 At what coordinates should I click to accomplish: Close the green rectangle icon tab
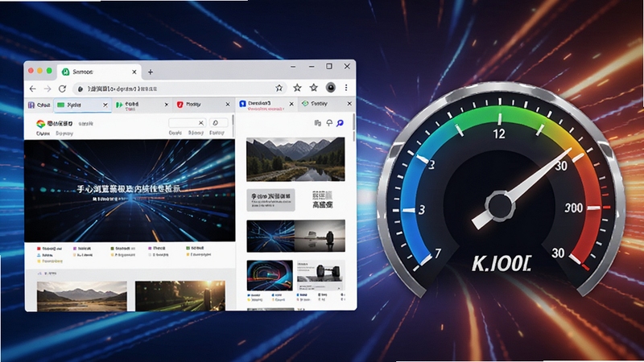point(105,105)
